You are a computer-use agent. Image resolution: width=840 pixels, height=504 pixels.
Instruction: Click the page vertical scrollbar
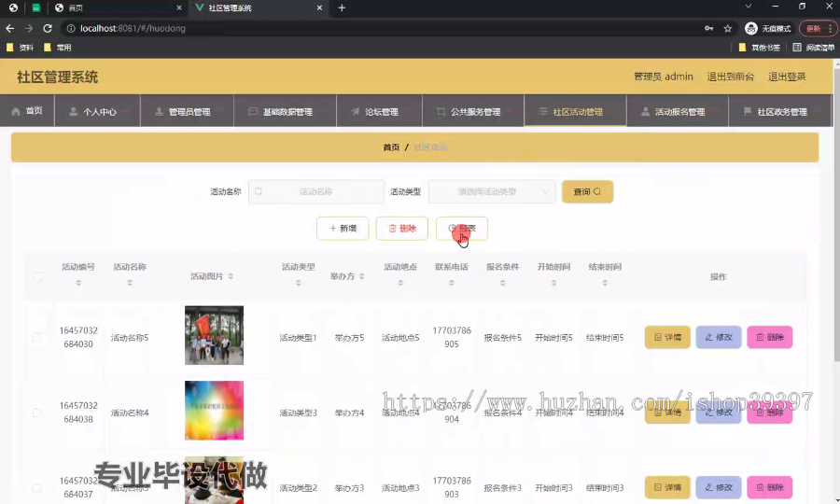pos(836,215)
